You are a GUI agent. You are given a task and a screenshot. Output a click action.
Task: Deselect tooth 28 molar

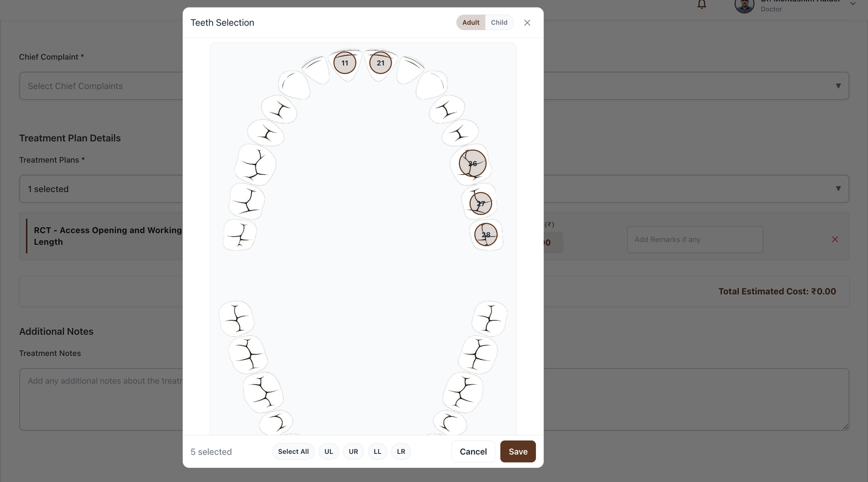(486, 234)
